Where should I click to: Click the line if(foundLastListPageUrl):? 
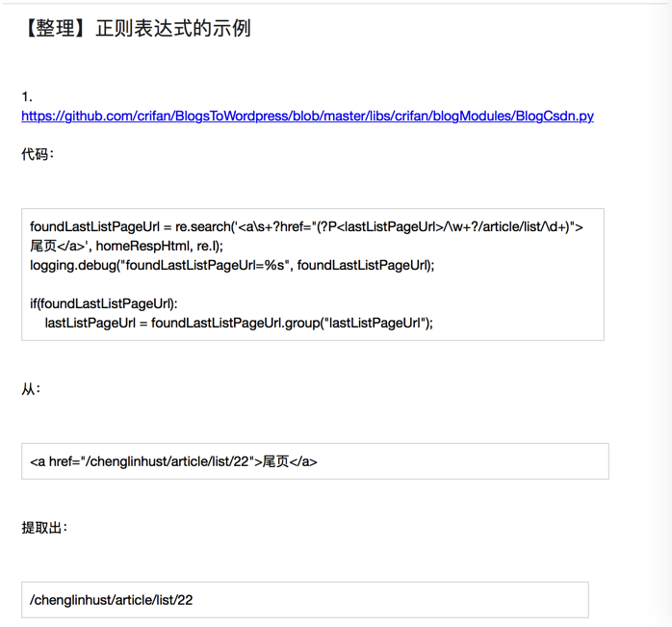pos(103,303)
